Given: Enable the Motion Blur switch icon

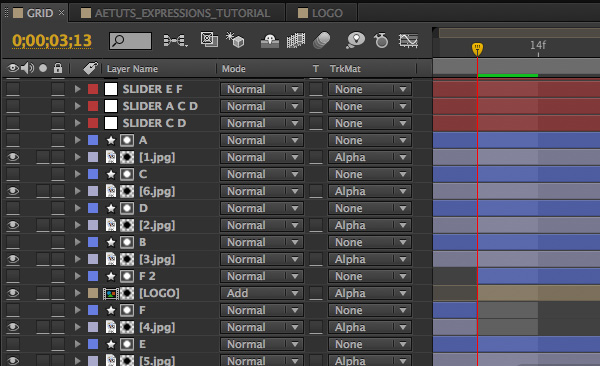Looking at the screenshot, I should pyautogui.click(x=321, y=41).
